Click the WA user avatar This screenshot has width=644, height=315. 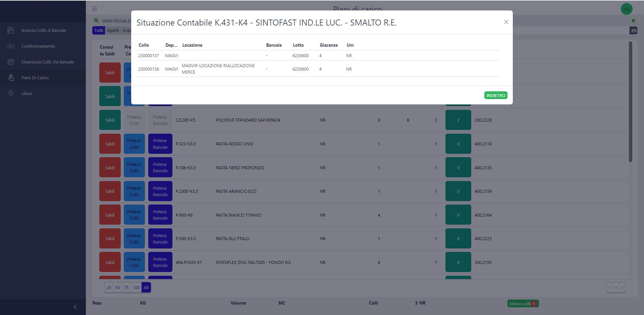point(627,9)
